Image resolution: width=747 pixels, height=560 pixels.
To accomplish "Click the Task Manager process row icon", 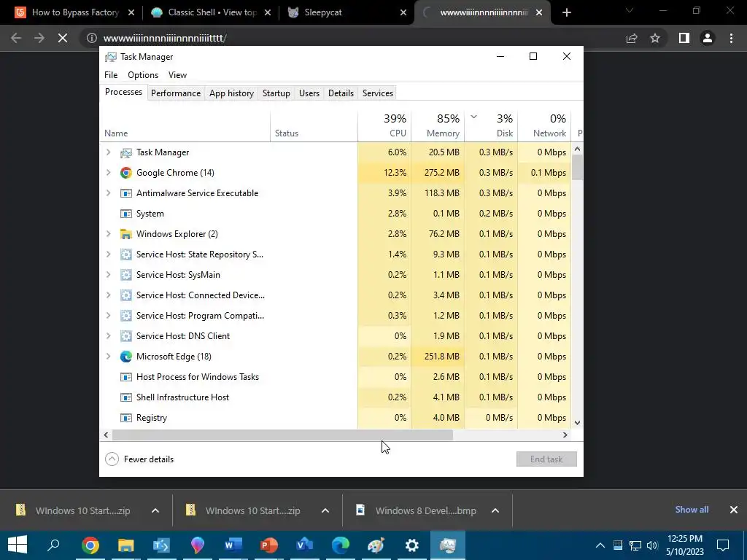I will (125, 152).
